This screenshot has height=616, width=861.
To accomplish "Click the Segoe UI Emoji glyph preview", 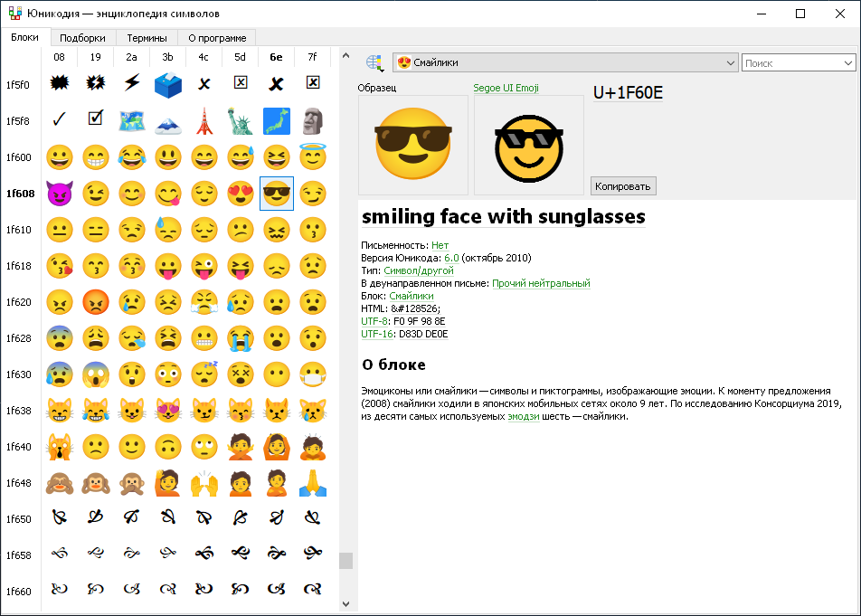I will click(x=529, y=145).
